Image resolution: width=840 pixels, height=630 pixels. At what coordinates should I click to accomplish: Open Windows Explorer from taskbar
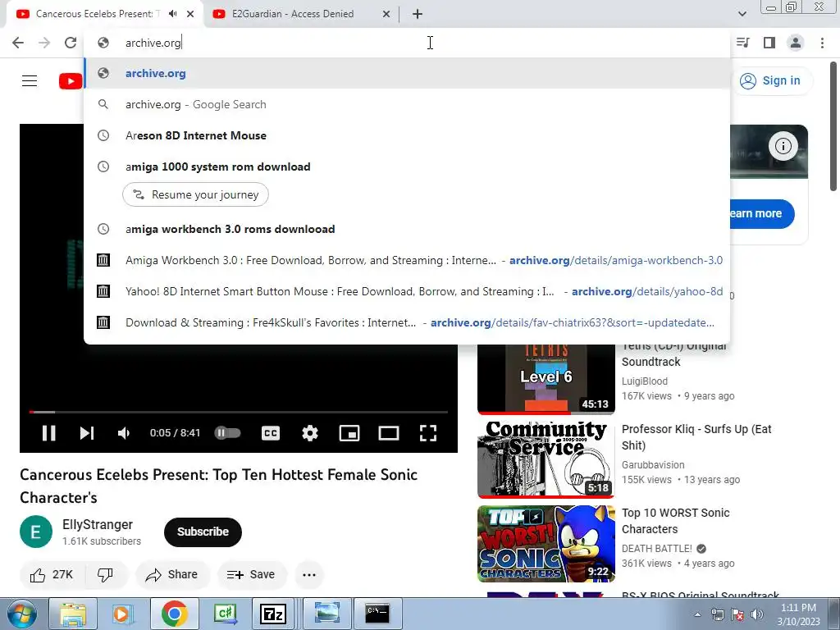pyautogui.click(x=73, y=614)
